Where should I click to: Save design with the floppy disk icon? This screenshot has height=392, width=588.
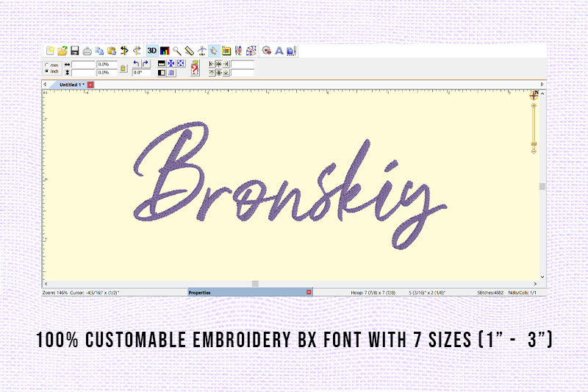pyautogui.click(x=75, y=51)
